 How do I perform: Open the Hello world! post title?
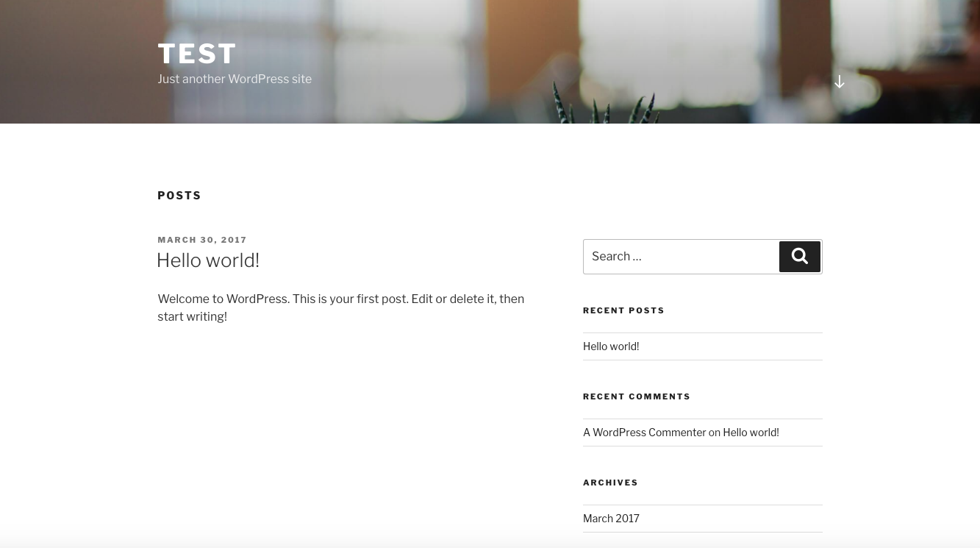(208, 260)
